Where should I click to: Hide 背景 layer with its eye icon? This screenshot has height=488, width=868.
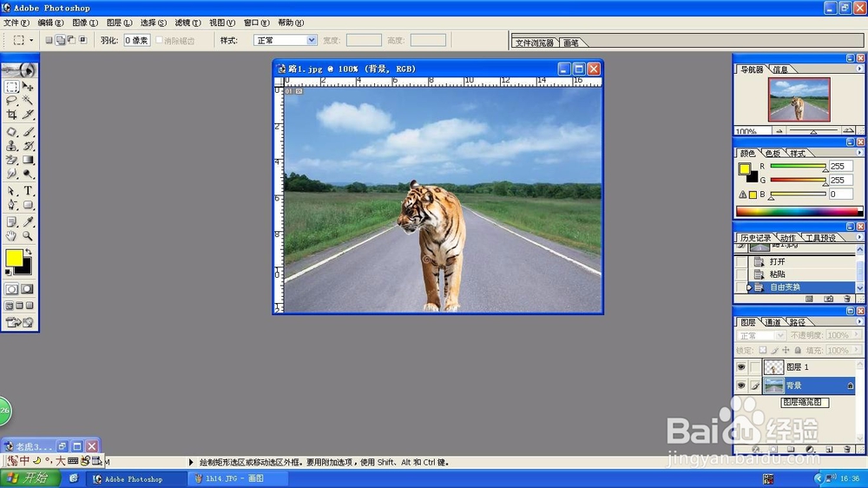(741, 386)
